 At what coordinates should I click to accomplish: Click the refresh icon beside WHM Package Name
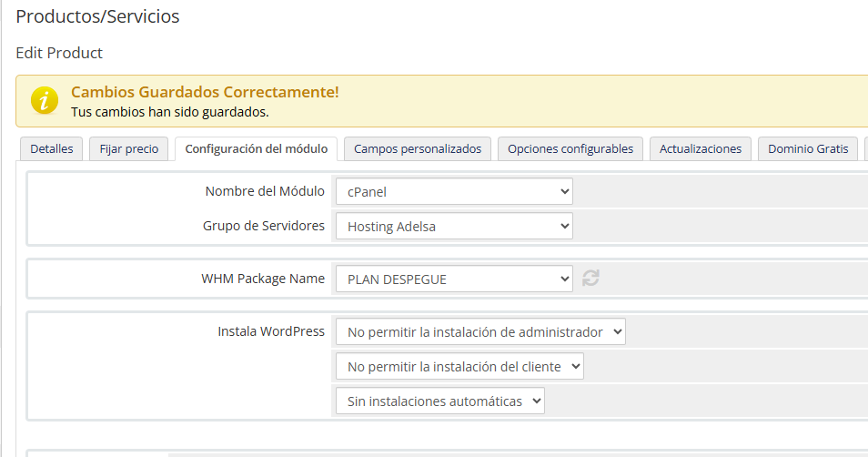click(590, 279)
